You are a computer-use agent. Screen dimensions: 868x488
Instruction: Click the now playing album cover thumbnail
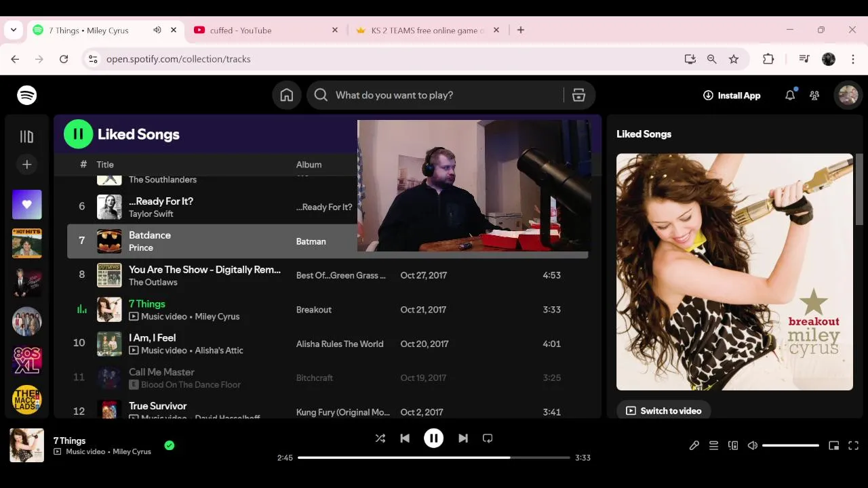pos(26,445)
